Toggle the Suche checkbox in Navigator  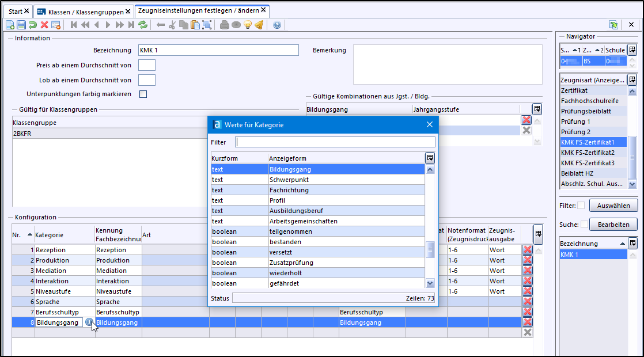pos(584,224)
